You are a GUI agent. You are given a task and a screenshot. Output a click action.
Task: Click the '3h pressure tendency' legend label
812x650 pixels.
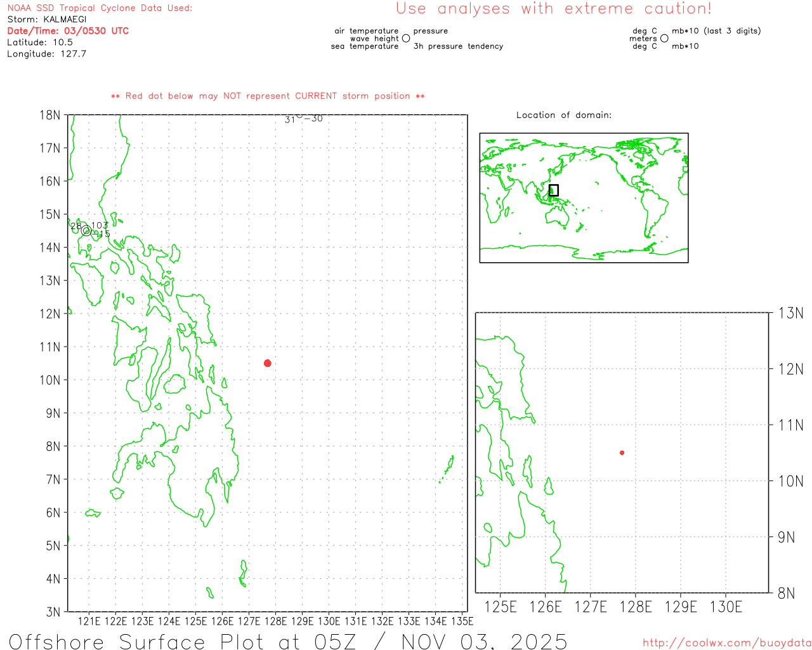(458, 46)
